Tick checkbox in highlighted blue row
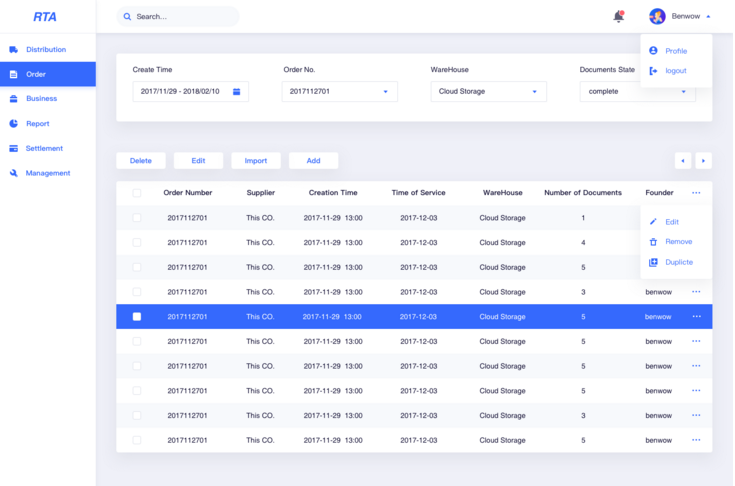735x486 pixels. pos(137,316)
